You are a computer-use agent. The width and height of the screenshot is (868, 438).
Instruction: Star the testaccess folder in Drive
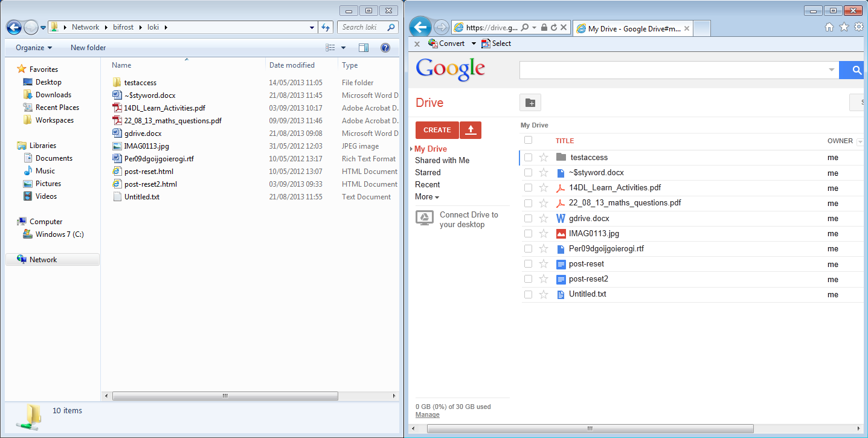pos(543,157)
